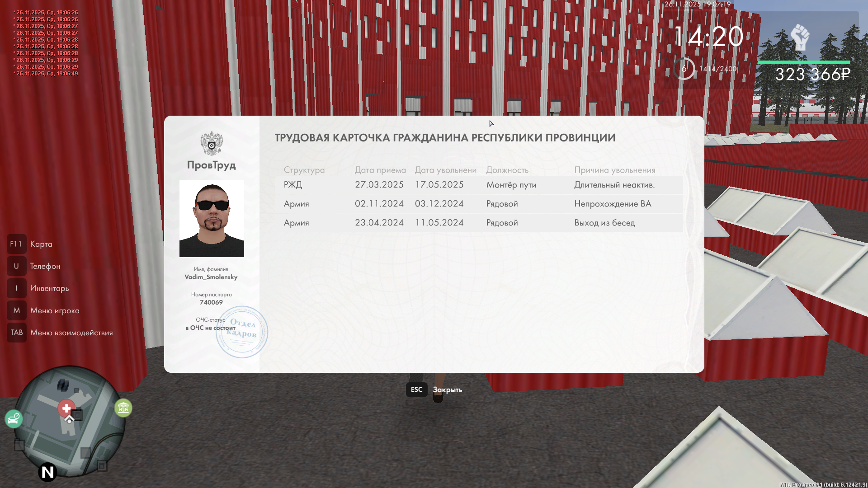Open Карта via F11 menu item
The height and width of the screenshot is (488, 868).
coord(41,244)
